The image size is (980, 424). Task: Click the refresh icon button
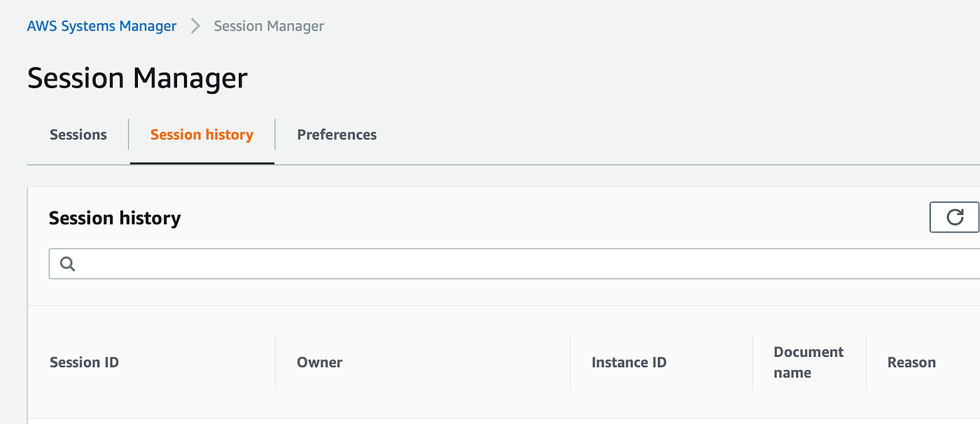954,217
